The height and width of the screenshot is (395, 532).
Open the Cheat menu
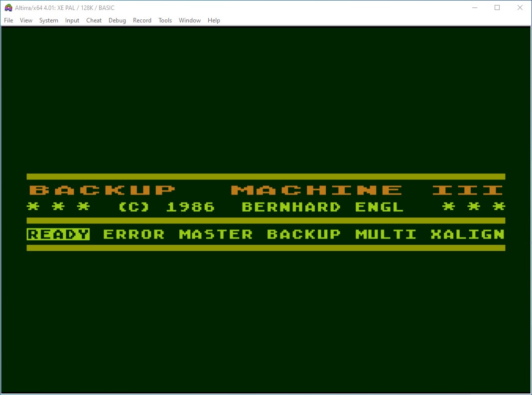[94, 20]
